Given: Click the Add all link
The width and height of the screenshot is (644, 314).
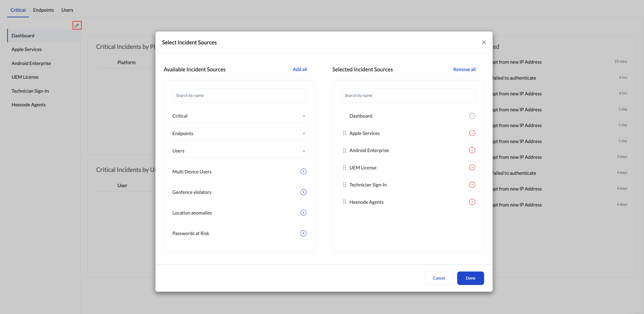Looking at the screenshot, I should (x=300, y=69).
